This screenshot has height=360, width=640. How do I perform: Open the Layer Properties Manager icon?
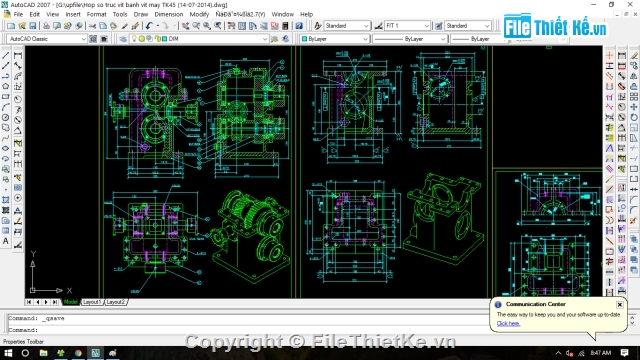coord(123,39)
